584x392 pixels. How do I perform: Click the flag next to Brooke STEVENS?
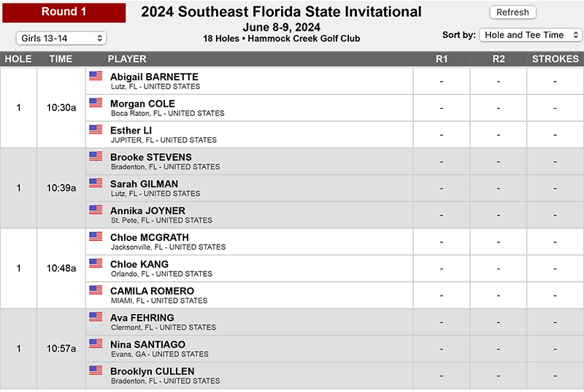96,156
